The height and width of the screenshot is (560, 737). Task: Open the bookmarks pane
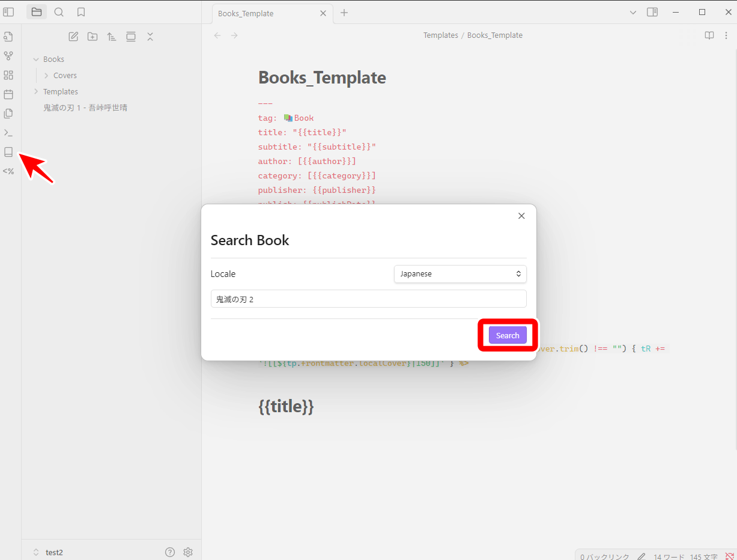point(81,12)
